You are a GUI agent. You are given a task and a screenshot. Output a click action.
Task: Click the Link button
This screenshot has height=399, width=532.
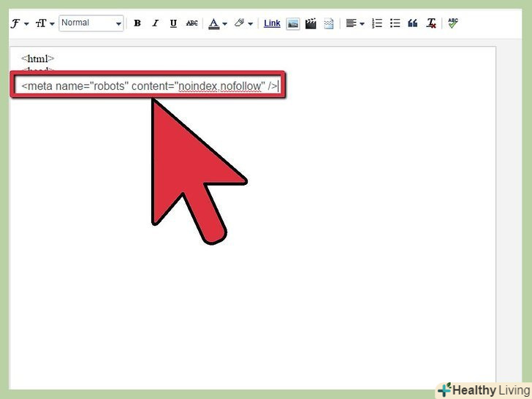[x=272, y=23]
